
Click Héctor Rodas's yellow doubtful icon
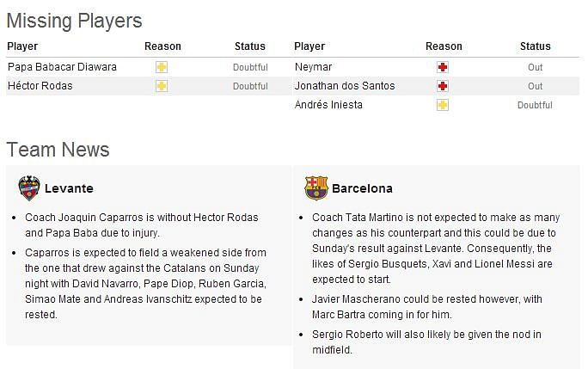162,86
